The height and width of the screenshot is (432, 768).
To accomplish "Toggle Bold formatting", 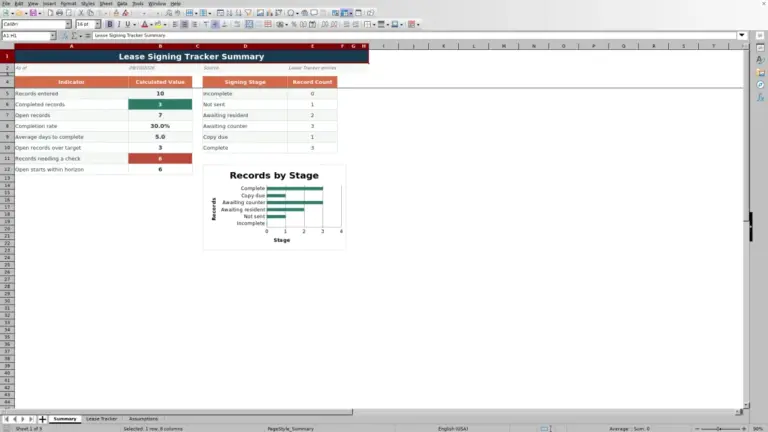I will tap(110, 24).
